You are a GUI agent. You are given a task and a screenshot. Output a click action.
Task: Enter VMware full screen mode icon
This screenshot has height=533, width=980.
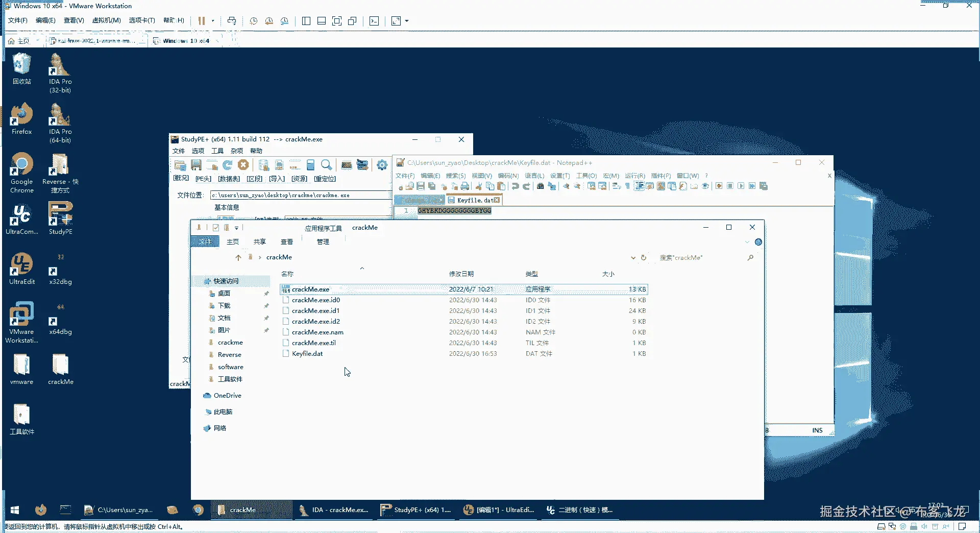pos(337,21)
